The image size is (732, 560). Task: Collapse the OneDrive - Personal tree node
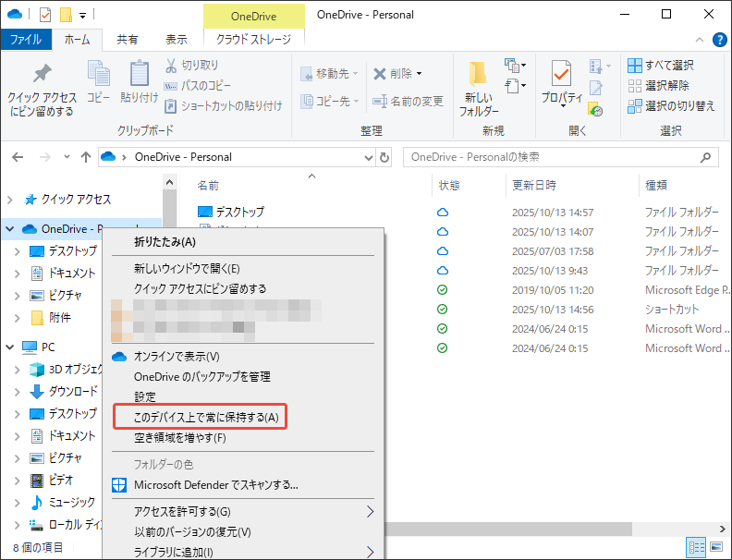[x=10, y=229]
